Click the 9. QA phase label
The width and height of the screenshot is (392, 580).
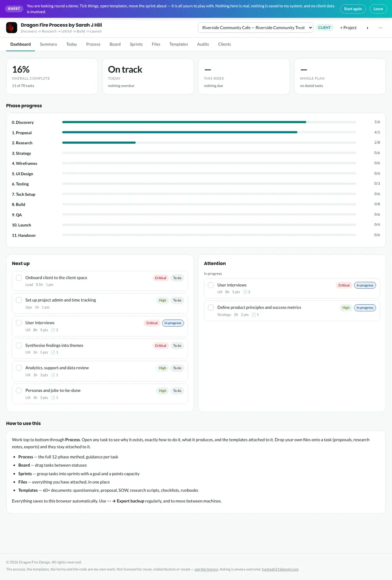pos(17,215)
